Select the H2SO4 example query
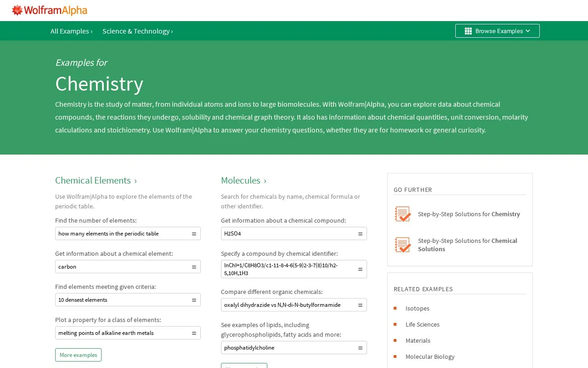588x368 pixels. pyautogui.click(x=294, y=234)
